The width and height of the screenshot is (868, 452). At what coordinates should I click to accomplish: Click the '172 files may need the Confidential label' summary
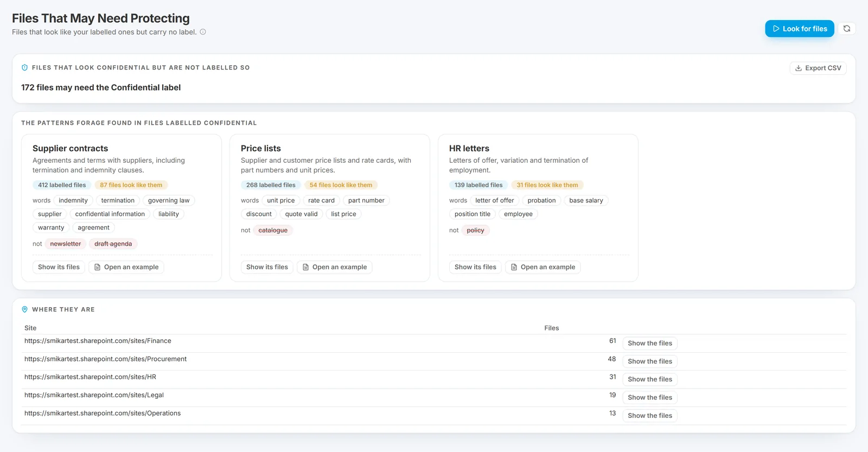[x=101, y=87]
